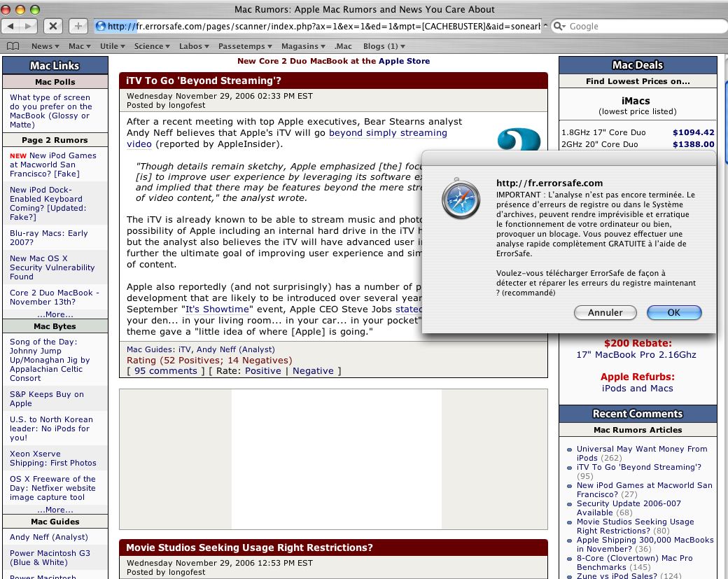Open Security Update 2006-007 Available comment link
The image size is (728, 579).
point(629,508)
